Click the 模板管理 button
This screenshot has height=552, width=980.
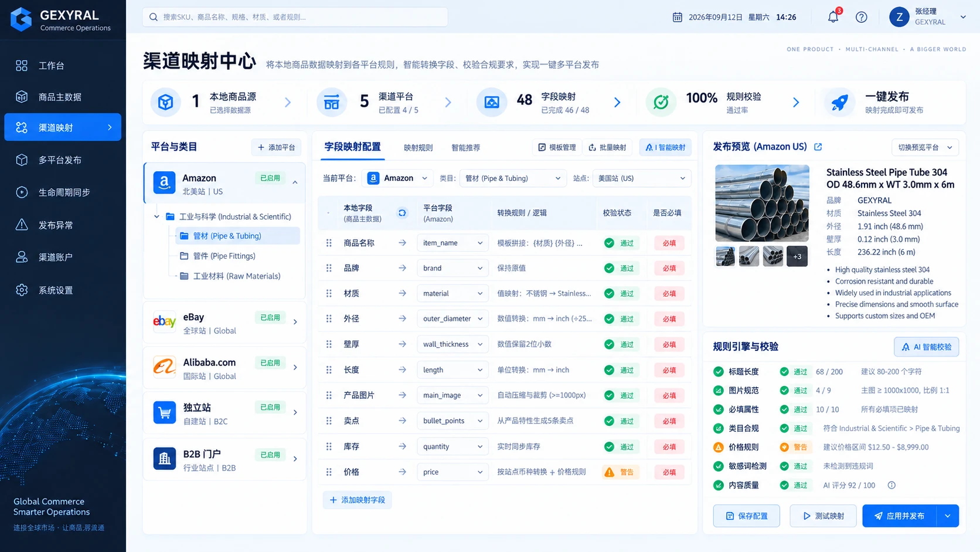(557, 147)
